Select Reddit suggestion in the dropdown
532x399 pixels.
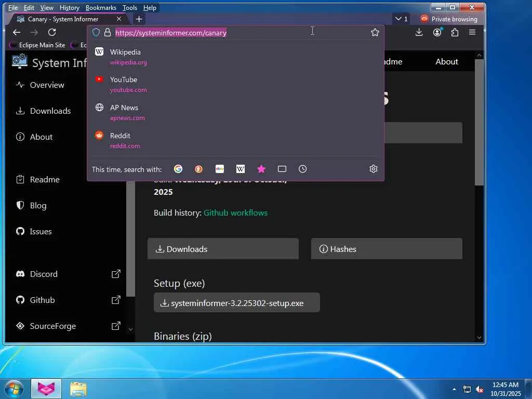coord(235,140)
